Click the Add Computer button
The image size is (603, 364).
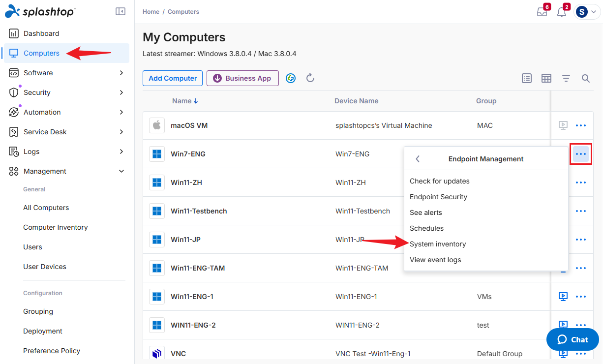(173, 78)
